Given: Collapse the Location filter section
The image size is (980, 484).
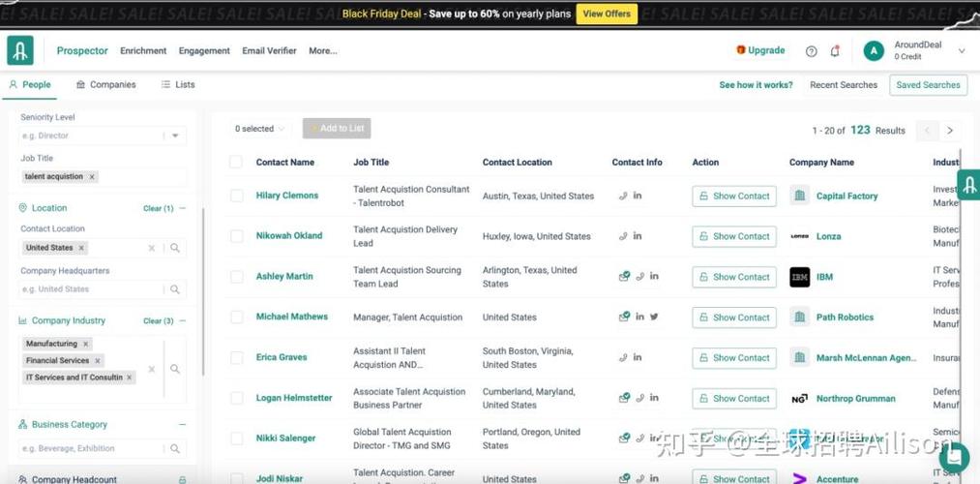Looking at the screenshot, I should point(183,208).
